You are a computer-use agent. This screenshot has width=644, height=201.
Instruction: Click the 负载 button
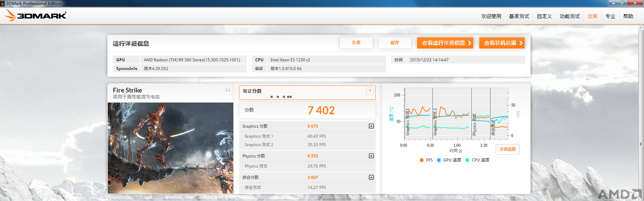click(356, 43)
